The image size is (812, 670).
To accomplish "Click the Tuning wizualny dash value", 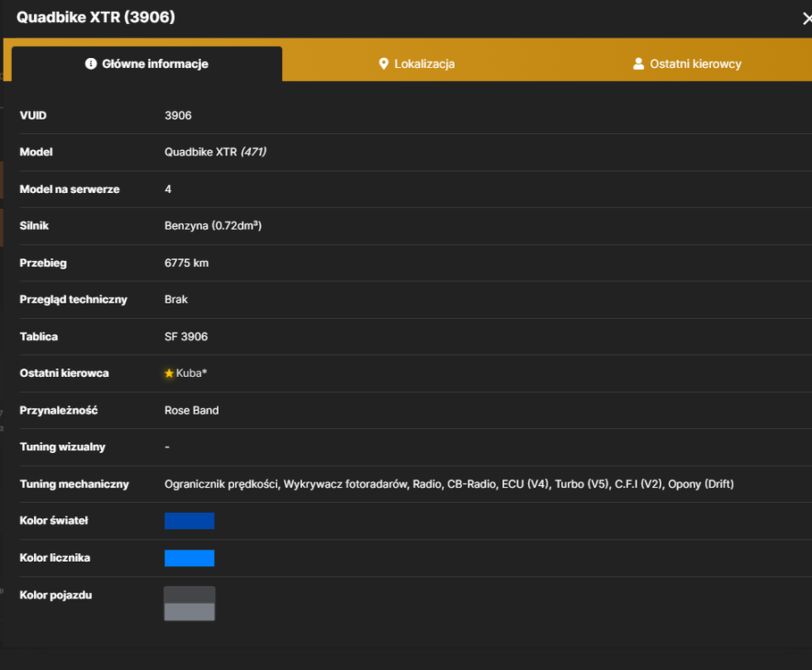I will click(x=167, y=447).
